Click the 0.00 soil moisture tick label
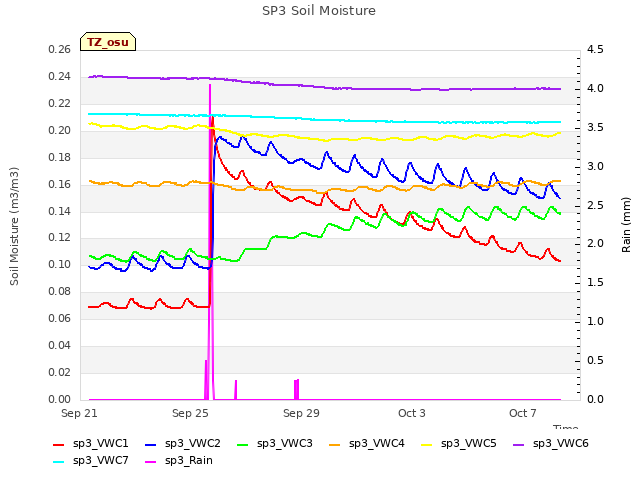 (59, 399)
